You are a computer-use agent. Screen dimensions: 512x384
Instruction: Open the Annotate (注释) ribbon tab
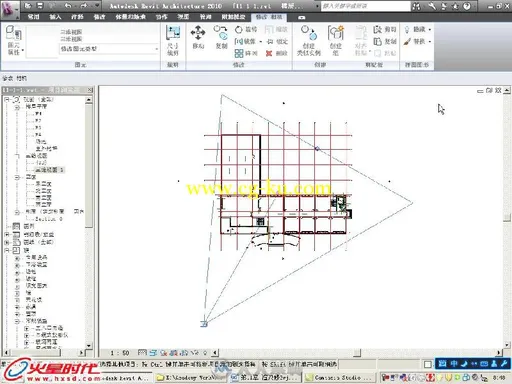pos(77,17)
